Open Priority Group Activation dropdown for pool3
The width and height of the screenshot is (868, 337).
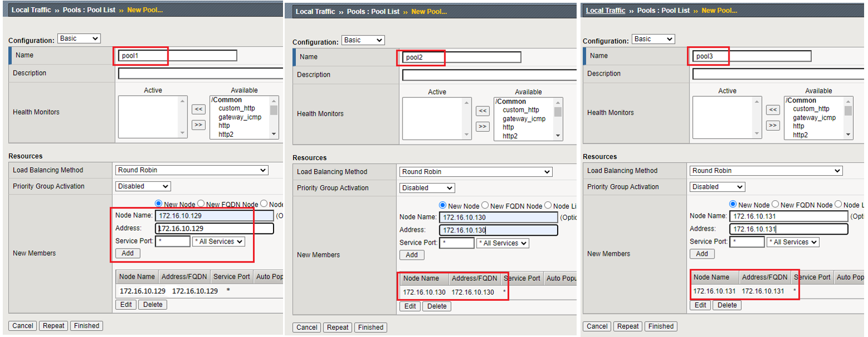(x=717, y=187)
